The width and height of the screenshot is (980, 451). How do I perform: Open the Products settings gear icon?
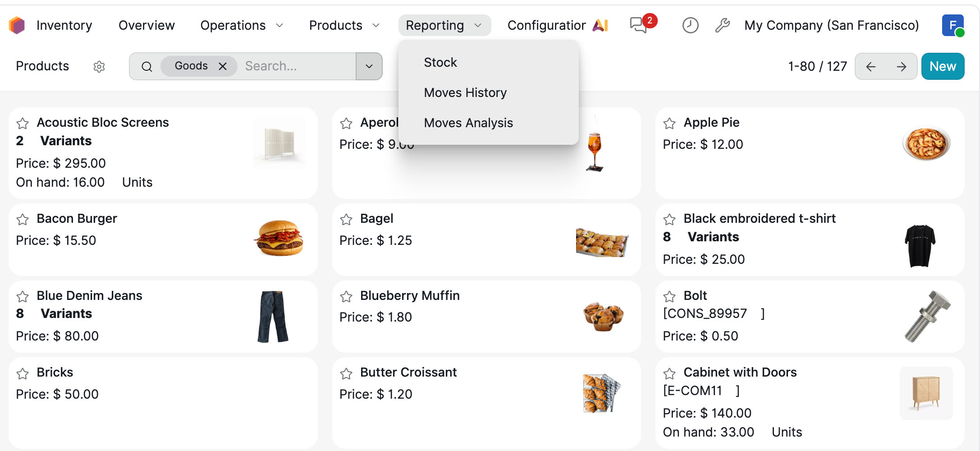[99, 67]
